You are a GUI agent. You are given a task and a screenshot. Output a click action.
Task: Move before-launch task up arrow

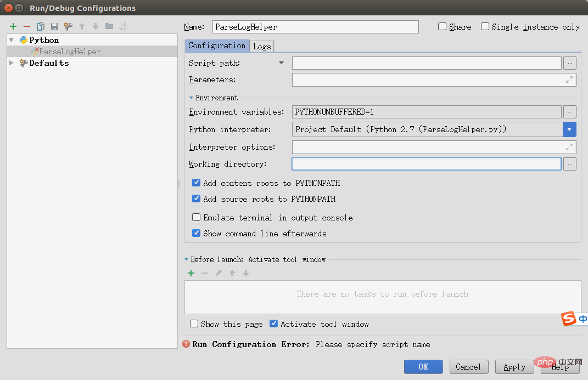pyautogui.click(x=232, y=273)
